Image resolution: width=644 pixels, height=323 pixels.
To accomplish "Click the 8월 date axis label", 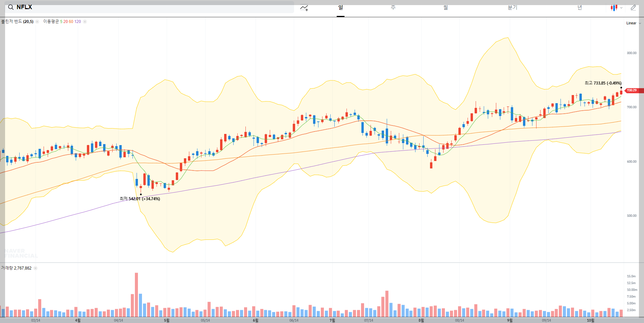I will pyautogui.click(x=421, y=320).
